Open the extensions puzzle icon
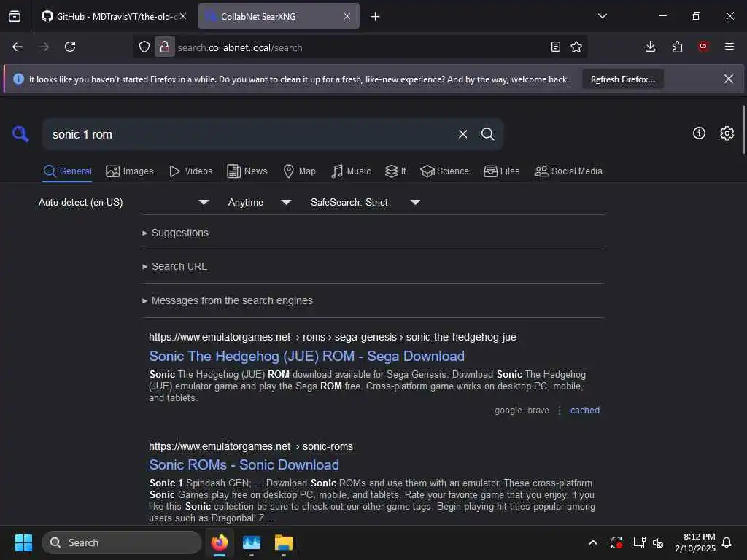The width and height of the screenshot is (747, 560). pyautogui.click(x=677, y=47)
